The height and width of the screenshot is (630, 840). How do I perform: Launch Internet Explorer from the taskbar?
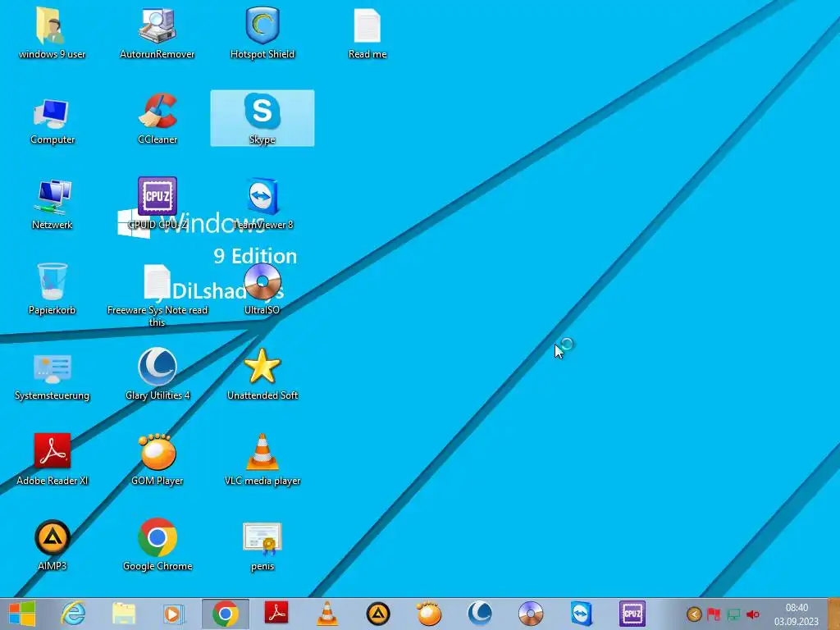point(73,614)
